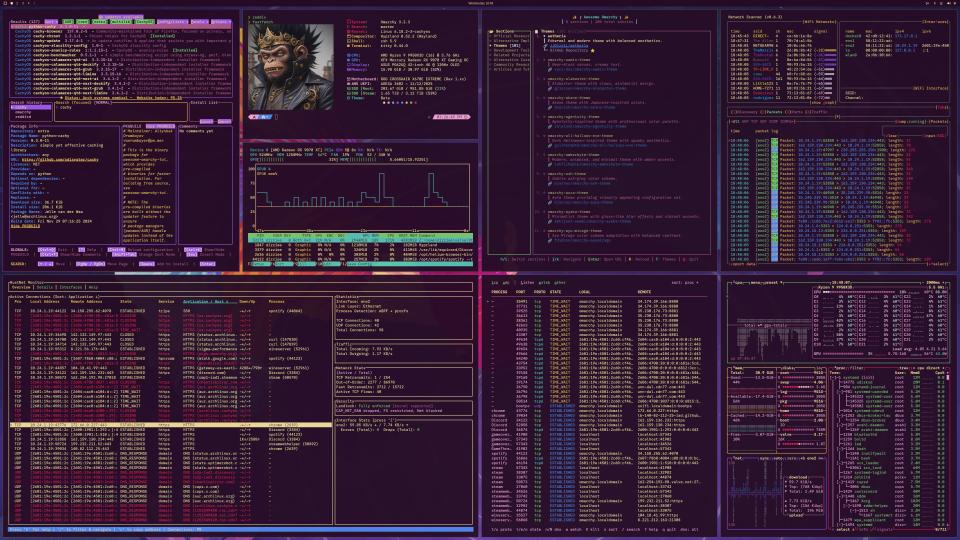The image size is (960, 540).
Task: Toggle tcp protocol filter in socket list
Action: 495,283
